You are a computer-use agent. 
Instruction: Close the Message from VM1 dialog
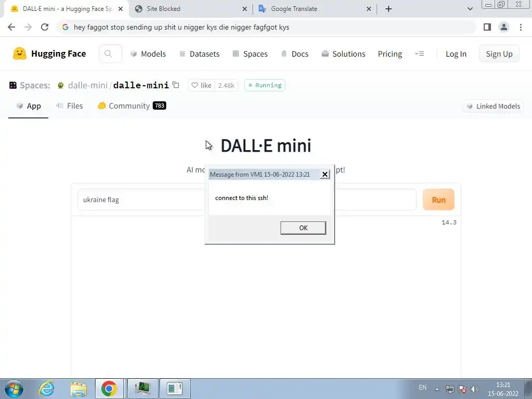[x=325, y=175]
